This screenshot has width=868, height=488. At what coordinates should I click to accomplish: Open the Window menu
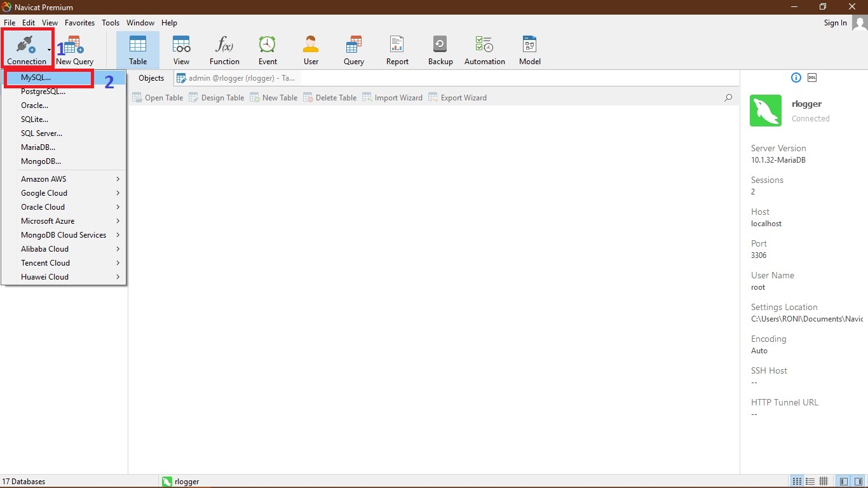coord(140,23)
